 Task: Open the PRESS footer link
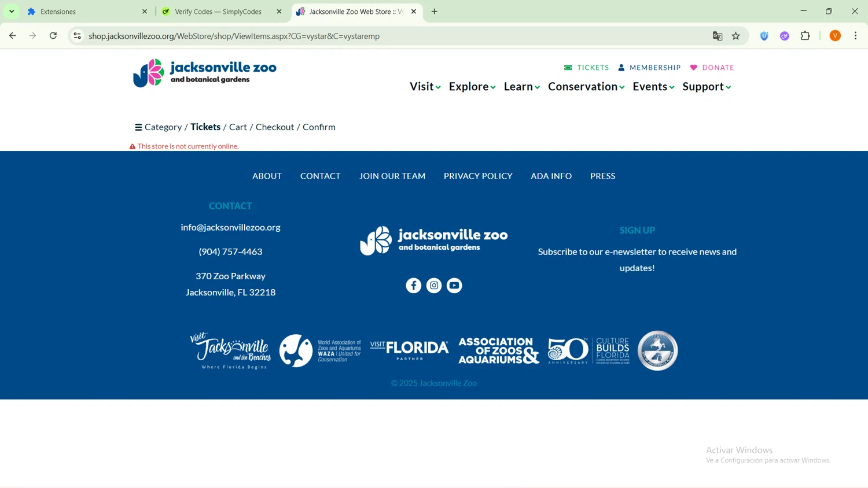click(x=602, y=176)
